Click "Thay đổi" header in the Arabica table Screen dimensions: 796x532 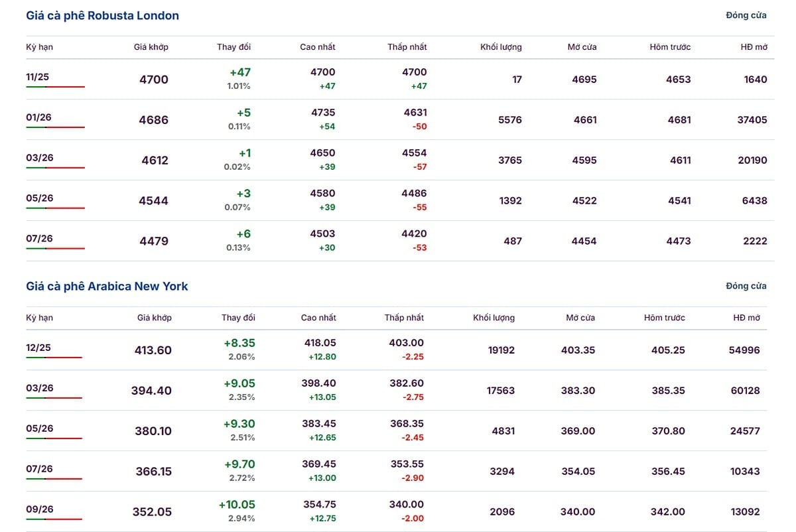coord(238,318)
